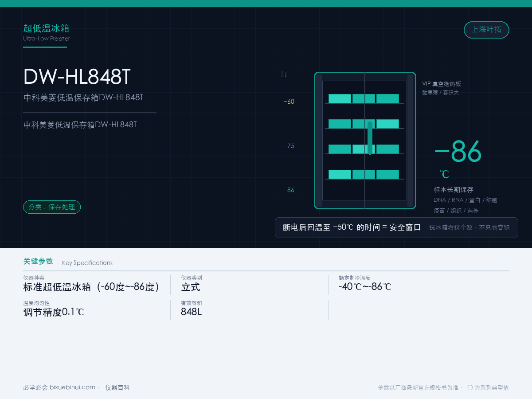Click the 上海叶拓 brand badge
Screen dimensions: 532x399
tap(486, 30)
